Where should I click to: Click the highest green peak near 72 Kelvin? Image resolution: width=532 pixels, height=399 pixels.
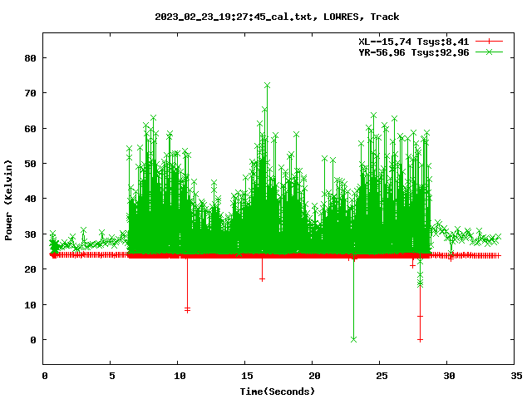pos(267,86)
